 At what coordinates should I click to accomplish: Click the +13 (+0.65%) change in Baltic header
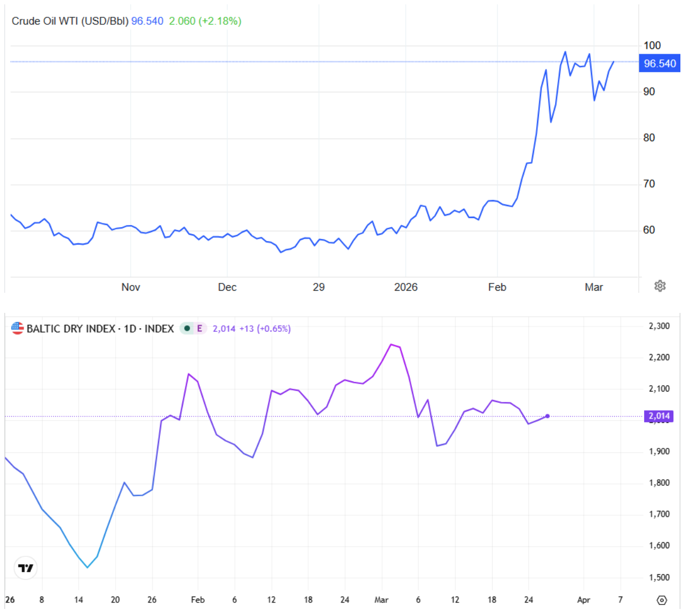coord(265,329)
